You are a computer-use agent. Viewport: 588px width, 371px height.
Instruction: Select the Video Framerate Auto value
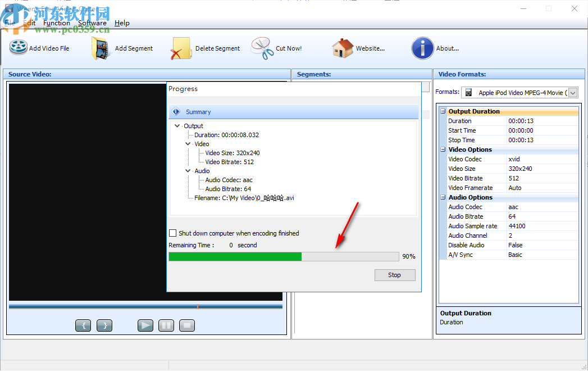[543, 188]
